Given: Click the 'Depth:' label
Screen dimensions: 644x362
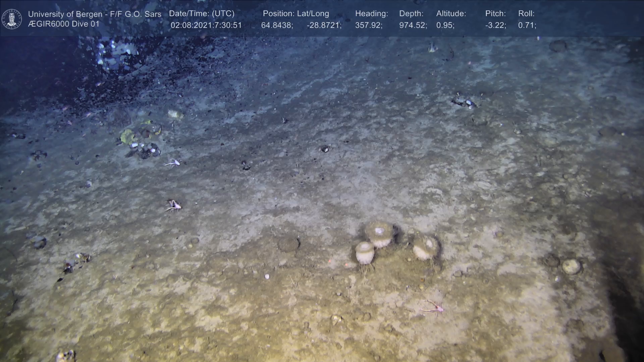Looking at the screenshot, I should [x=411, y=14].
